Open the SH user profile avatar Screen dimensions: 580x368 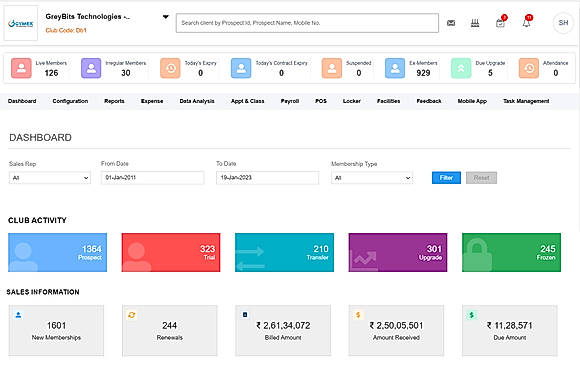point(563,23)
